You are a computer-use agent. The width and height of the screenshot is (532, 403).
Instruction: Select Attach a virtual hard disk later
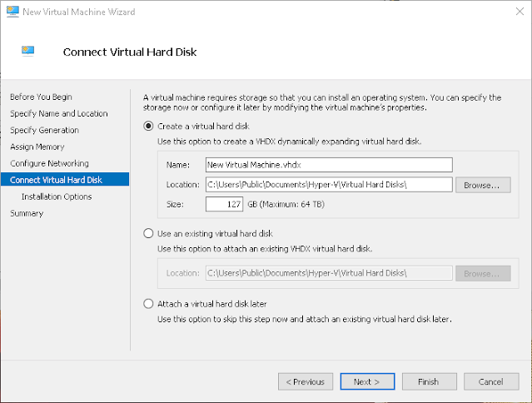coord(149,303)
